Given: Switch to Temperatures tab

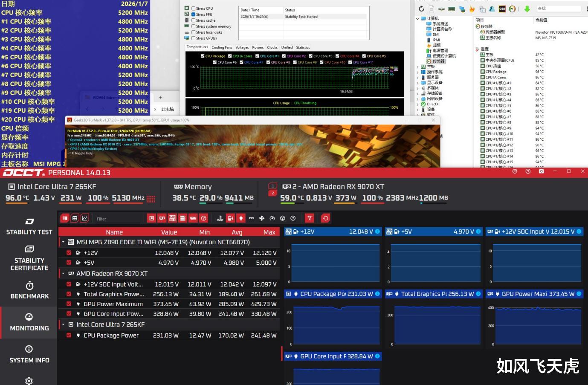Looking at the screenshot, I should coord(197,47).
